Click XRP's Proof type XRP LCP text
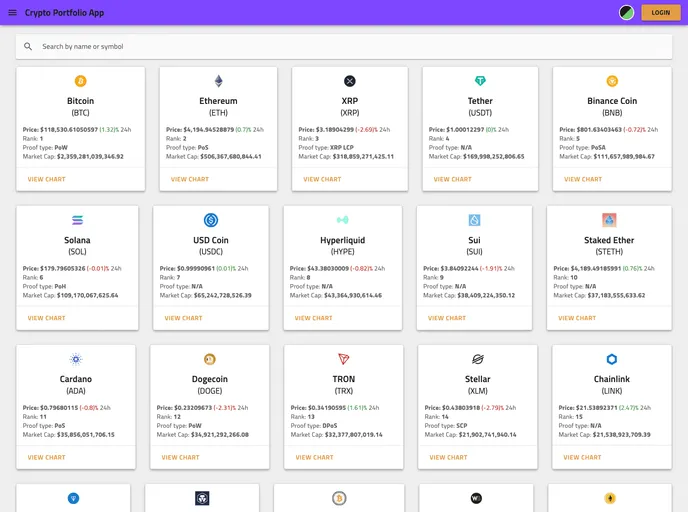 tap(326, 147)
